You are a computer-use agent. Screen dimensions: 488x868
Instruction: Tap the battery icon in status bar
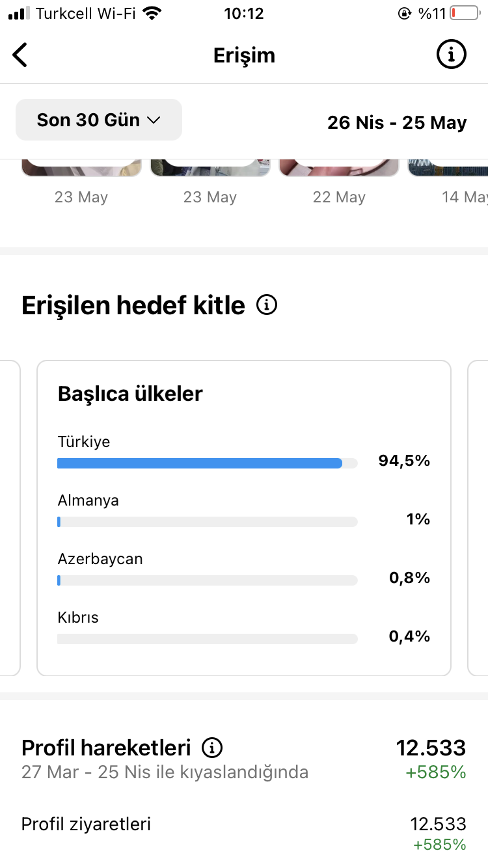pos(464,13)
